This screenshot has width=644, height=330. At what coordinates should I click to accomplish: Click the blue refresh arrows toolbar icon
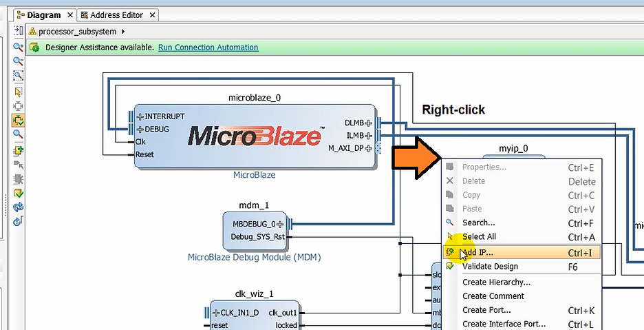pyautogui.click(x=19, y=207)
